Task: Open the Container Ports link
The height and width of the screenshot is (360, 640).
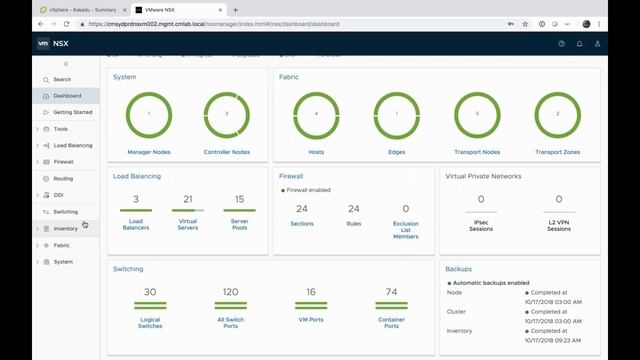Action: (x=391, y=323)
